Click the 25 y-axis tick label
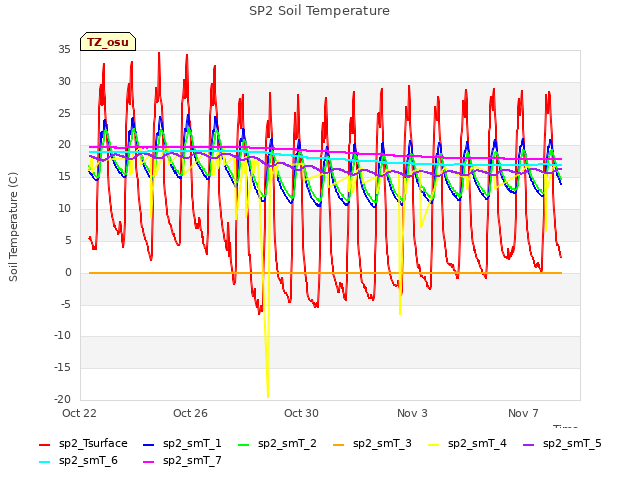This screenshot has height=480, width=640. [64, 113]
